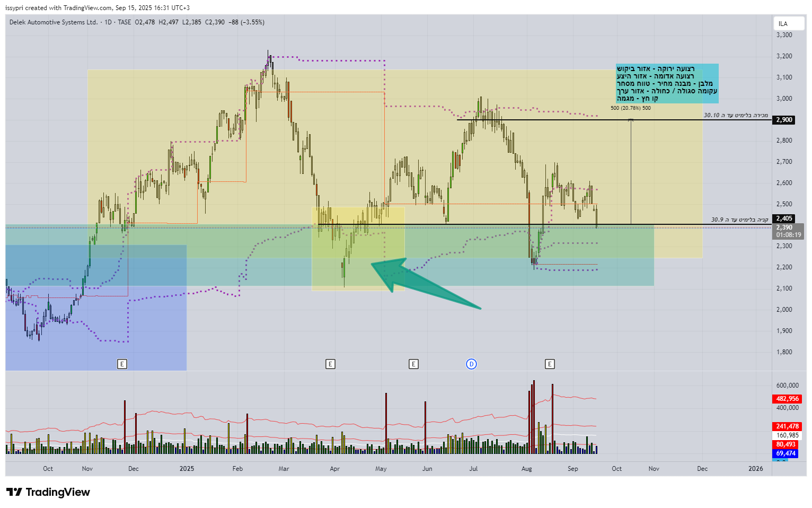812x508 pixels.
Task: Click the 2,000 price axis label
Action: coord(784,310)
